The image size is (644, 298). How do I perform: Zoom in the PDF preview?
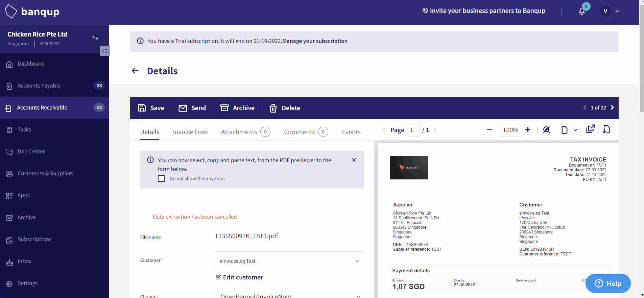point(528,130)
